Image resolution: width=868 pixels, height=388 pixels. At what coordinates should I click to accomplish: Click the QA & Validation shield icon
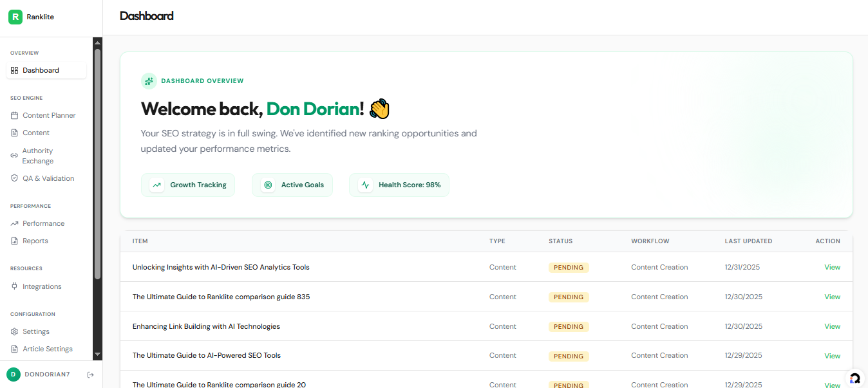tap(14, 178)
